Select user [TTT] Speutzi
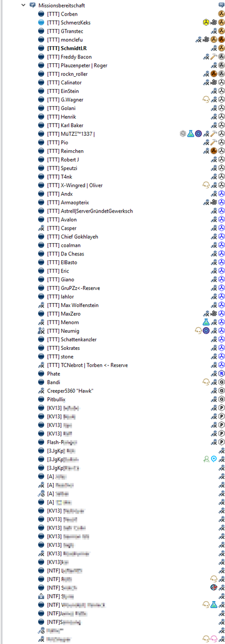 (63, 169)
